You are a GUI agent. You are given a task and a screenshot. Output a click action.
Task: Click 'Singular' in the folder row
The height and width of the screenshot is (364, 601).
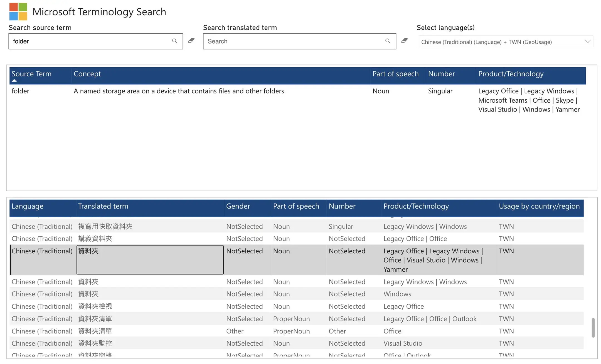440,91
